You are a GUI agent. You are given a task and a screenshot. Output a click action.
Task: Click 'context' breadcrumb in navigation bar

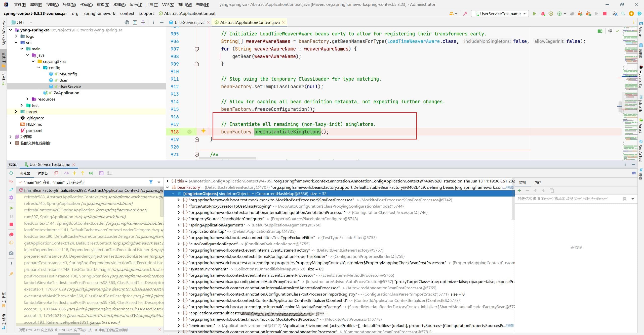[x=127, y=14]
